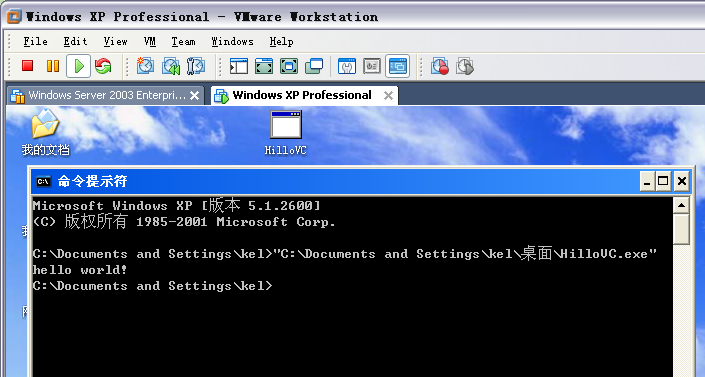Click the VMware Workstation title bar icon

14,17
